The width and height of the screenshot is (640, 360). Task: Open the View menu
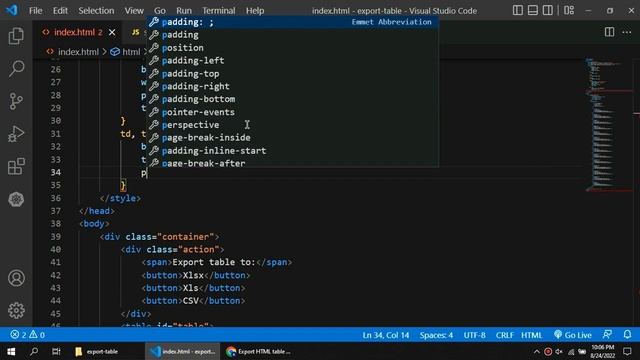pos(134,11)
